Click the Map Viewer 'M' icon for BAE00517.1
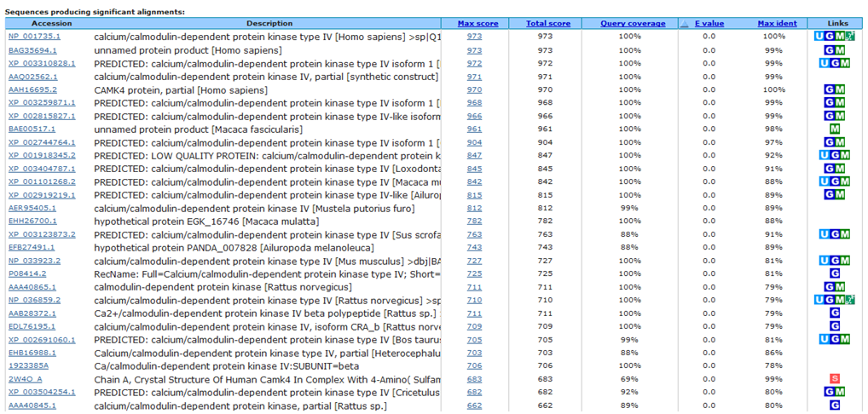Screen dimensions: 868x414 tap(835, 129)
